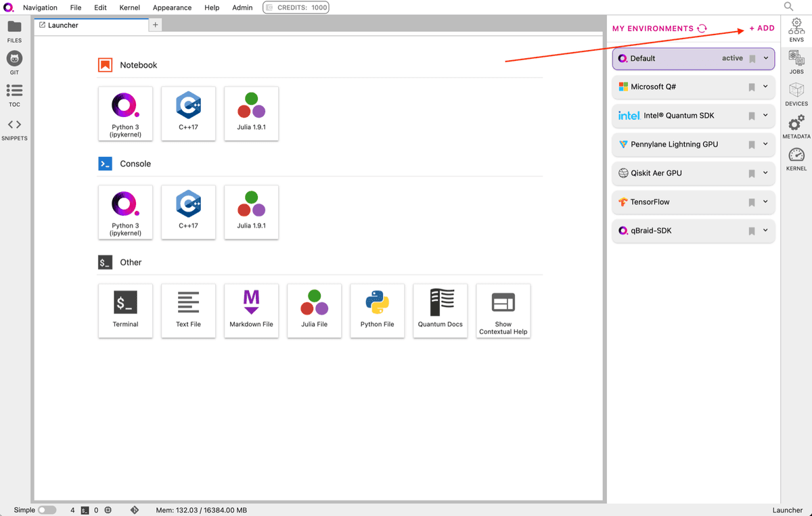Viewport: 812px width, 516px height.
Task: Launch a Julia 1.9.1 notebook
Action: coord(251,114)
